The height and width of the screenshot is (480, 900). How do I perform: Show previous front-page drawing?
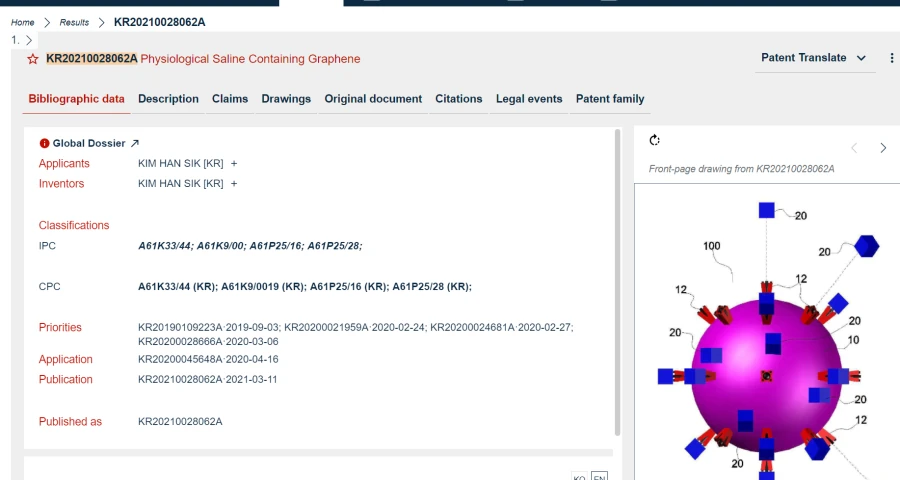pyautogui.click(x=854, y=148)
